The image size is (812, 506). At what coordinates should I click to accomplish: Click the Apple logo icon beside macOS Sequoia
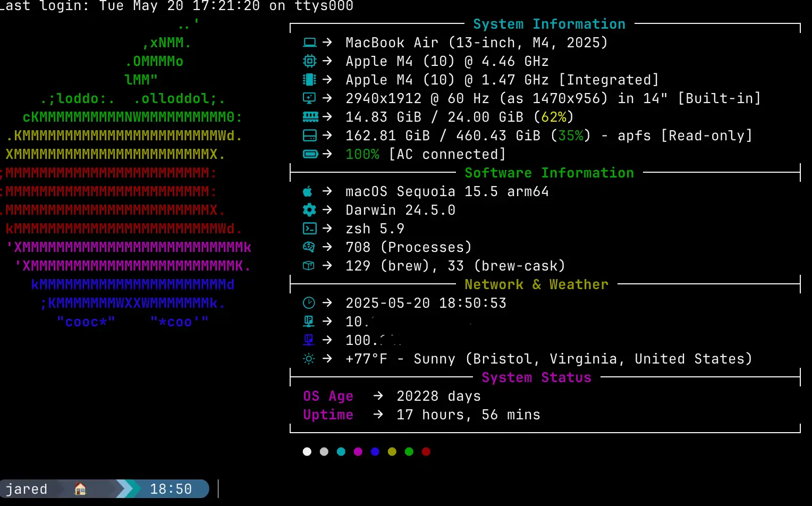[308, 191]
